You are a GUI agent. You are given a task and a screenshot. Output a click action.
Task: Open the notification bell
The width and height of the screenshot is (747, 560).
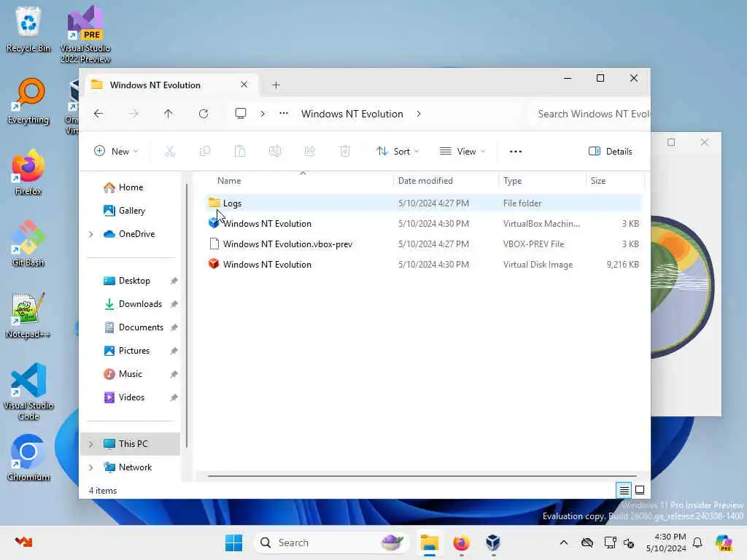tap(697, 542)
